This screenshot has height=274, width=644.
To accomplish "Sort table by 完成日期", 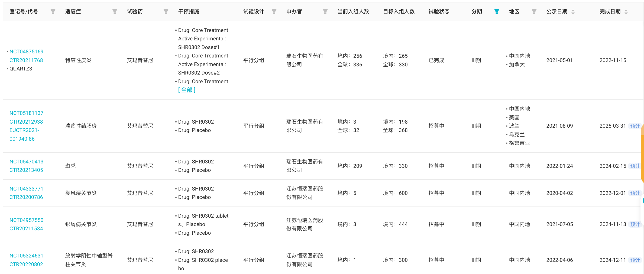I will click(626, 12).
